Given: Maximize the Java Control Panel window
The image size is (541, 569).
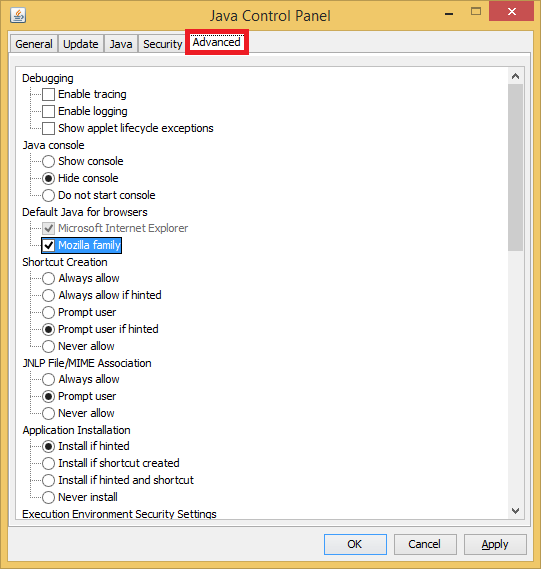Looking at the screenshot, I should (476, 12).
